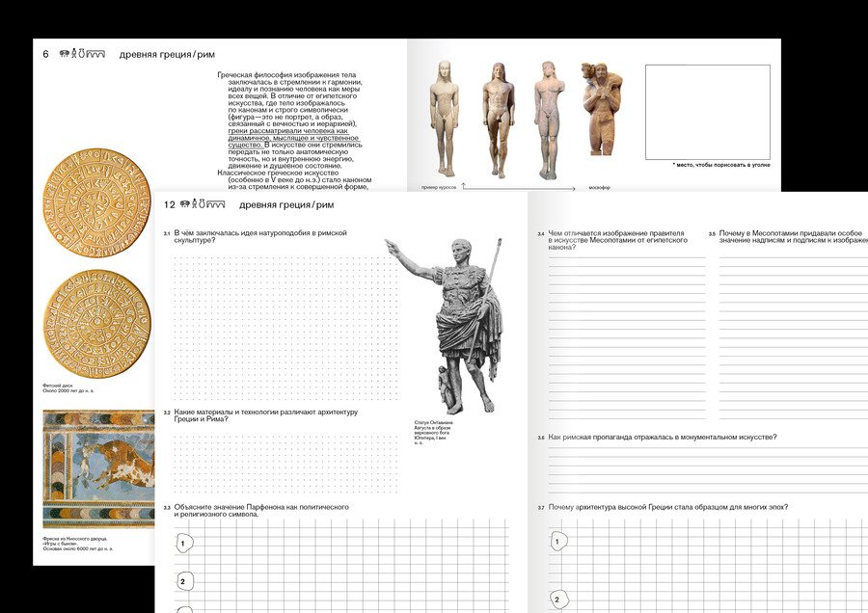The width and height of the screenshot is (868, 613).
Task: Click page number 6
Action: click(45, 54)
